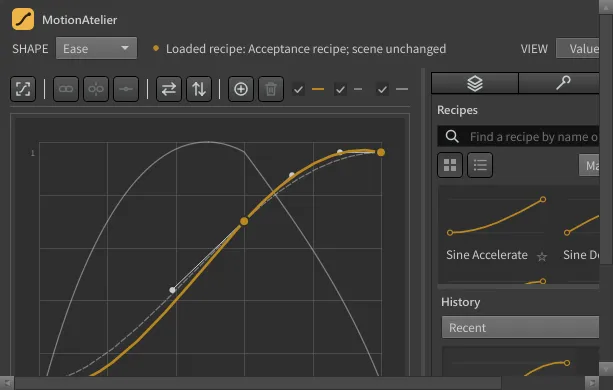The width and height of the screenshot is (613, 390).
Task: Click the vertical scrollbar thumb
Action: point(606,140)
